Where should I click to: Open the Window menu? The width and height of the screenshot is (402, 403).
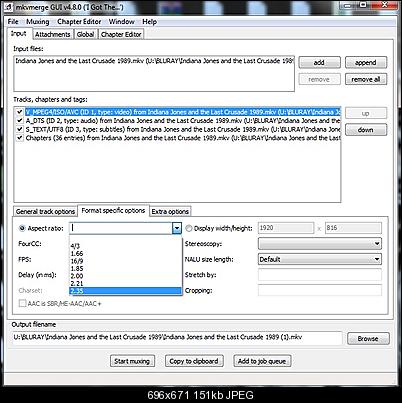pos(121,22)
